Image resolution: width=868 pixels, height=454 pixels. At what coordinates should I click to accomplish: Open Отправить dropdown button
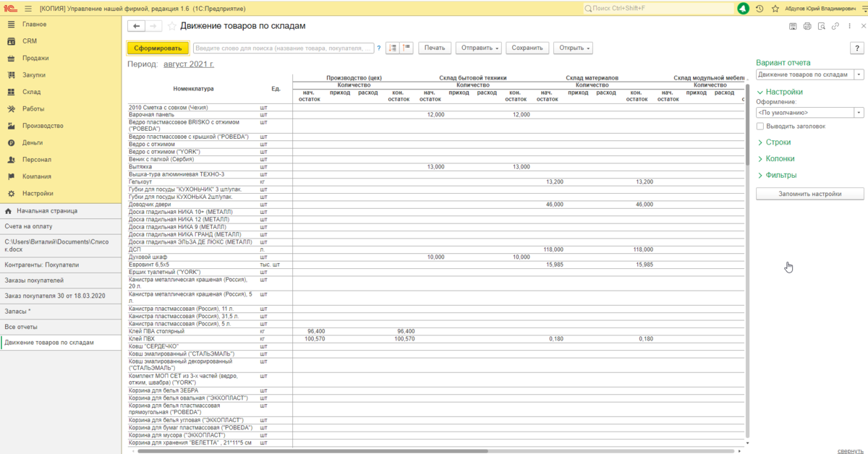(x=478, y=48)
